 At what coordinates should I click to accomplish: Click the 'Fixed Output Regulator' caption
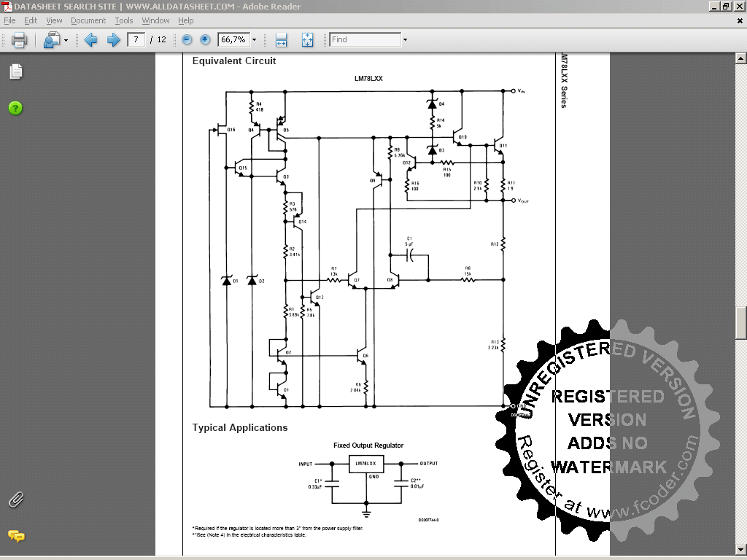click(368, 446)
